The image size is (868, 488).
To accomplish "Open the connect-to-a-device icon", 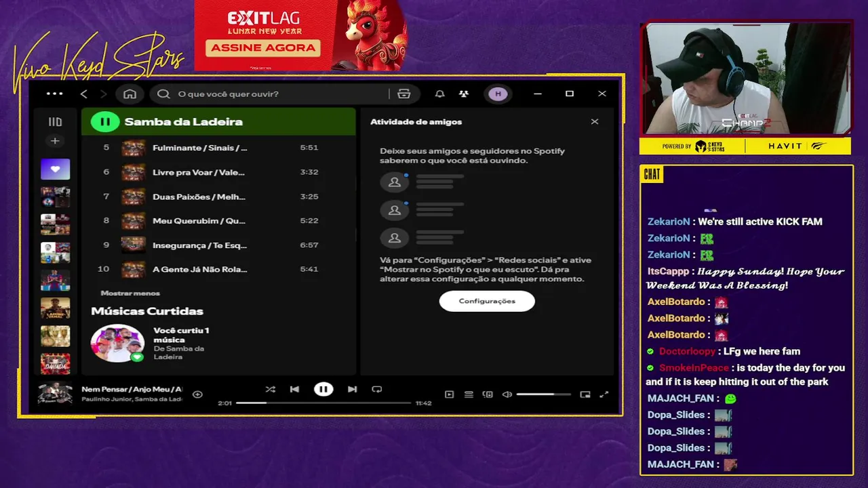I will [x=488, y=394].
